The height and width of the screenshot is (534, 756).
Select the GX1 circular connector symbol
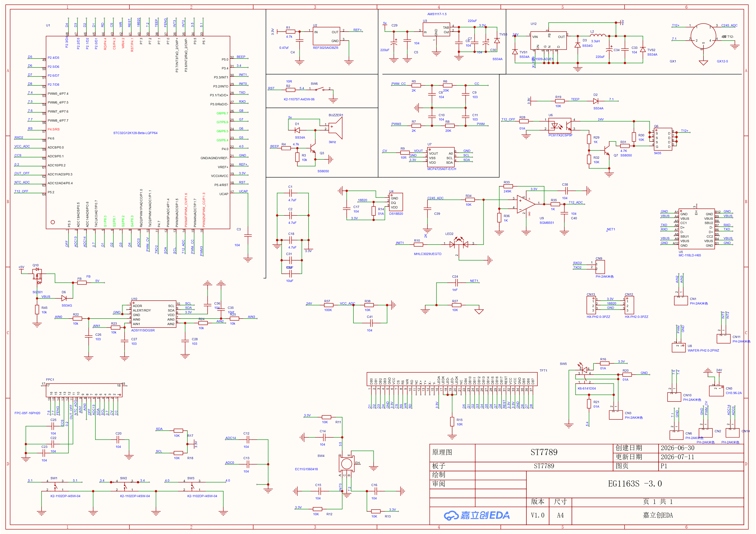coord(703,37)
